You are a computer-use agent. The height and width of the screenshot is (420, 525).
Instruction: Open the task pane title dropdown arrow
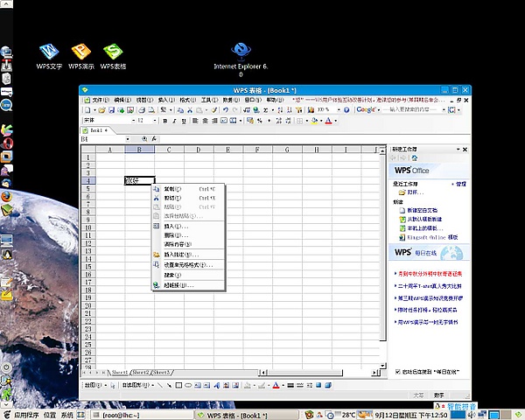click(x=458, y=150)
